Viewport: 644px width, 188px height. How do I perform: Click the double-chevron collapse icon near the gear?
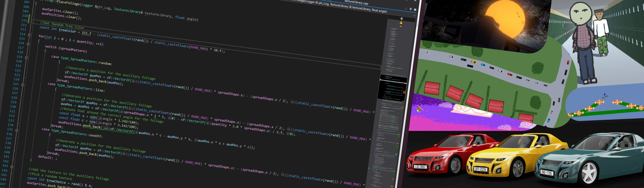click(406, 9)
